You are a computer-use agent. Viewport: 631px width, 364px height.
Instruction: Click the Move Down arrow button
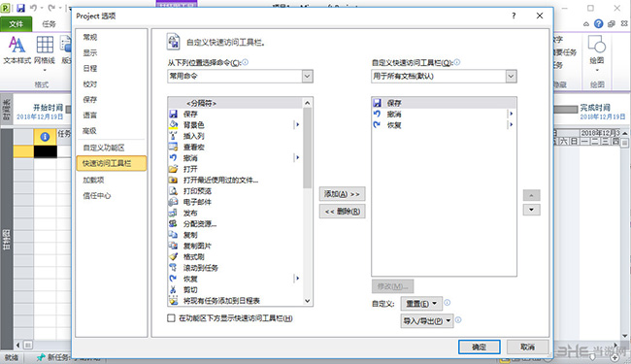531,210
